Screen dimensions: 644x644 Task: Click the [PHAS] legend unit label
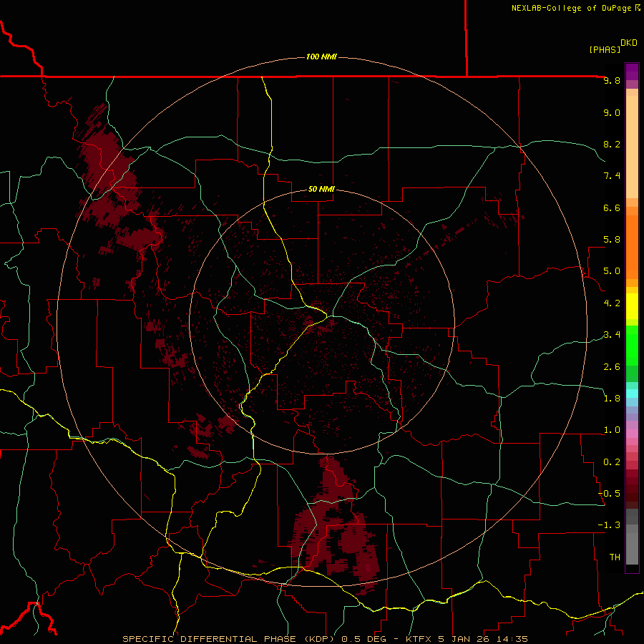pyautogui.click(x=605, y=49)
